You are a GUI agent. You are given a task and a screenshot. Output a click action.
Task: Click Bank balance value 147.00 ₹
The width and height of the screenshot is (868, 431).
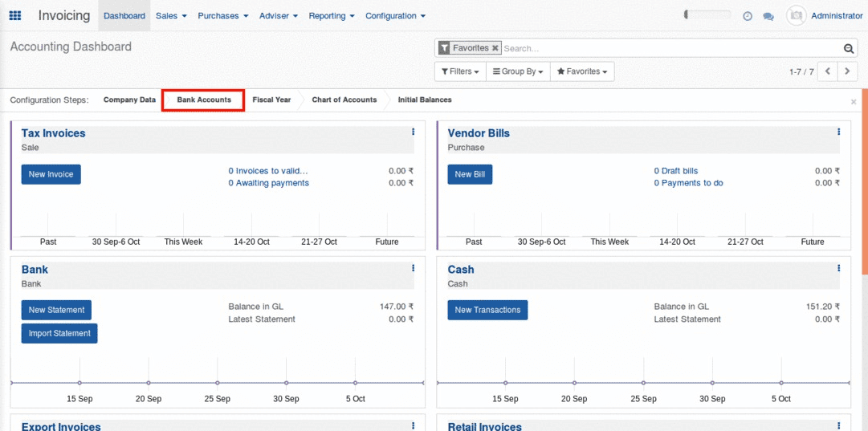(397, 307)
